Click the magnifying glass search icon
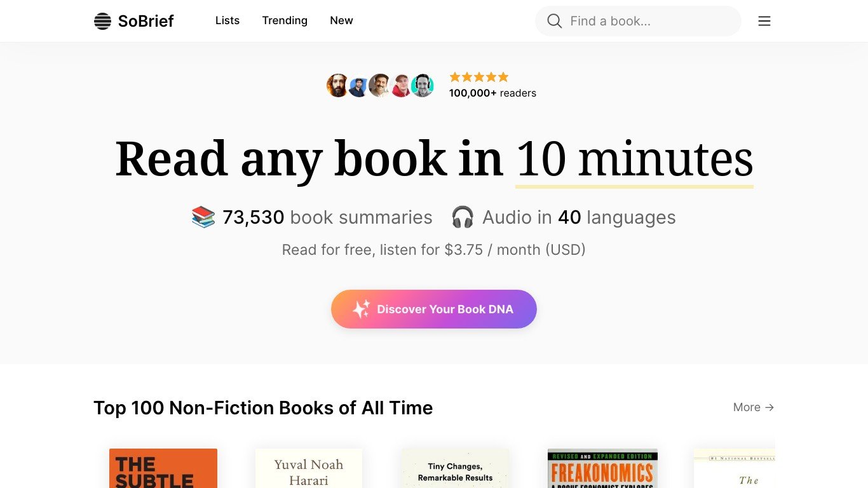Viewport: 868px width, 488px height. [554, 21]
